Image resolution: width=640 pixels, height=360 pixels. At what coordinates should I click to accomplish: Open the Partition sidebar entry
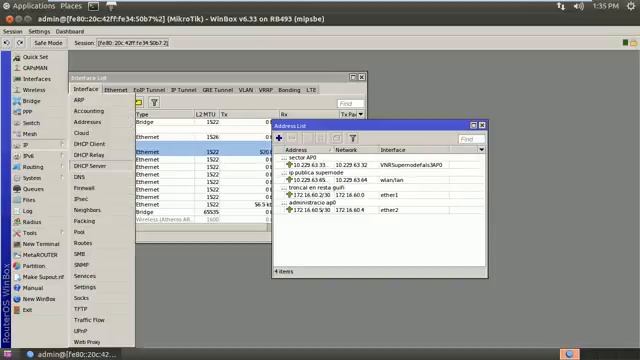click(x=34, y=266)
